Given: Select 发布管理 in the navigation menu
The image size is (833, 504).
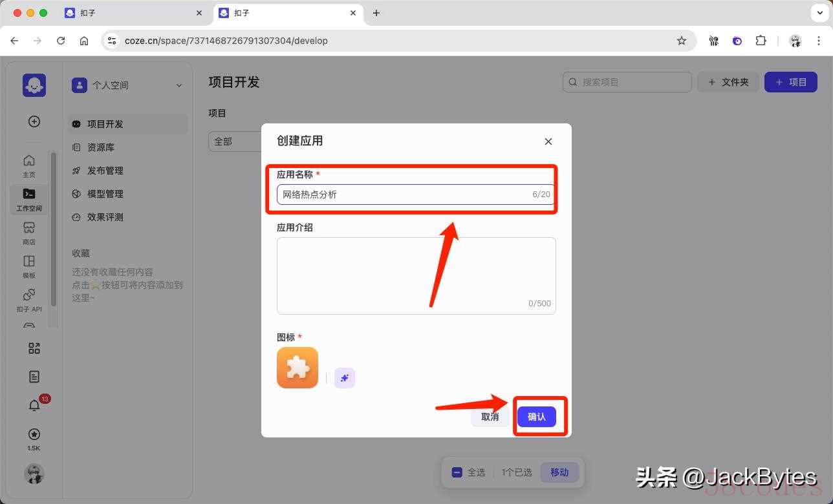Looking at the screenshot, I should click(105, 171).
